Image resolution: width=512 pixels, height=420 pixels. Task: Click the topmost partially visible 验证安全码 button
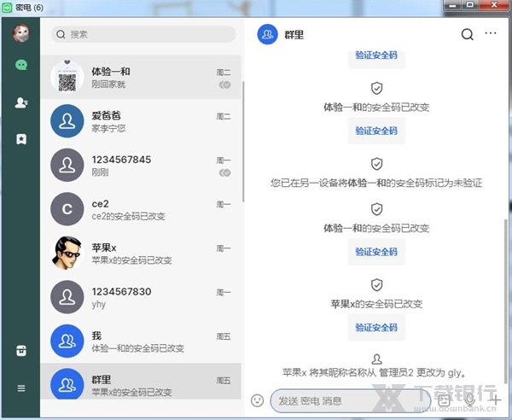click(x=376, y=59)
